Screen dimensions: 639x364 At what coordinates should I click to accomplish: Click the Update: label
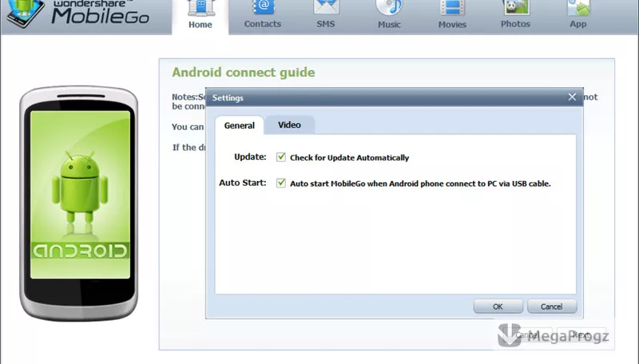coord(250,156)
